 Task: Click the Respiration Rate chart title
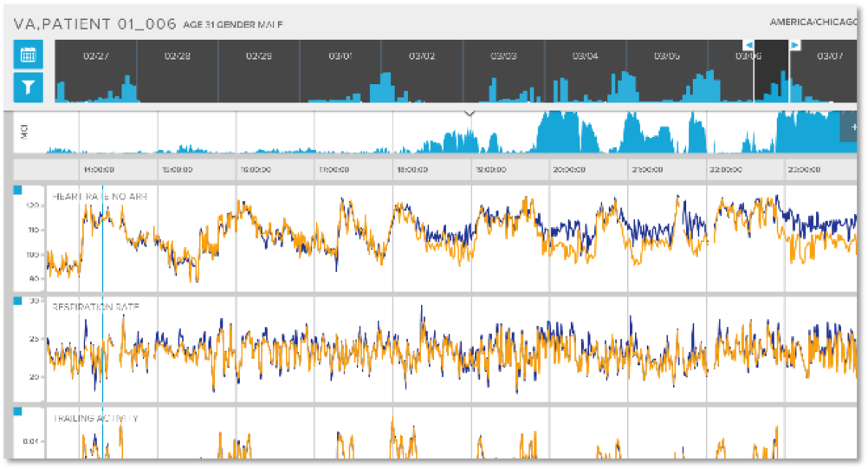pyautogui.click(x=96, y=307)
